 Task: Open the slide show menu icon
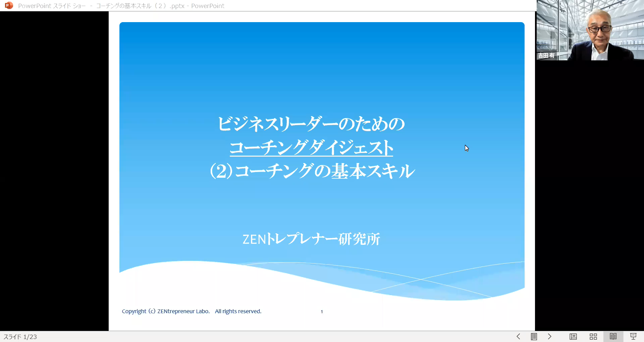coord(534,336)
